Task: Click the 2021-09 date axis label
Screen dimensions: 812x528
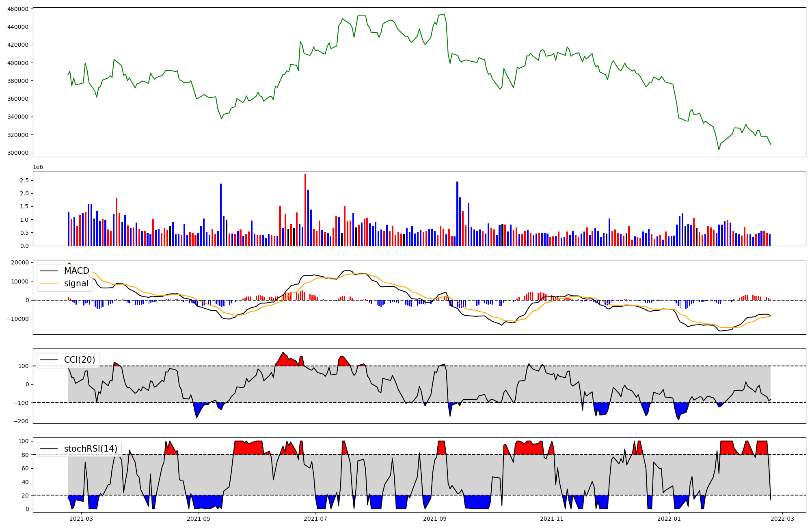Action: tap(435, 519)
